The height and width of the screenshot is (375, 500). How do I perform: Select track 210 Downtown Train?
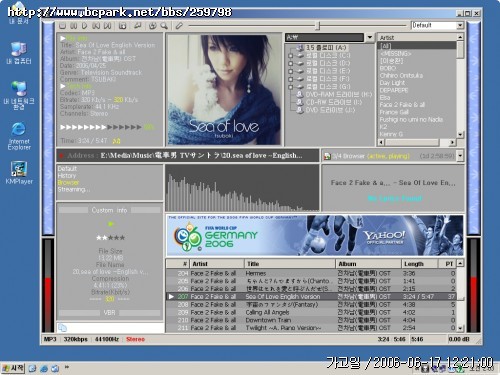311,320
